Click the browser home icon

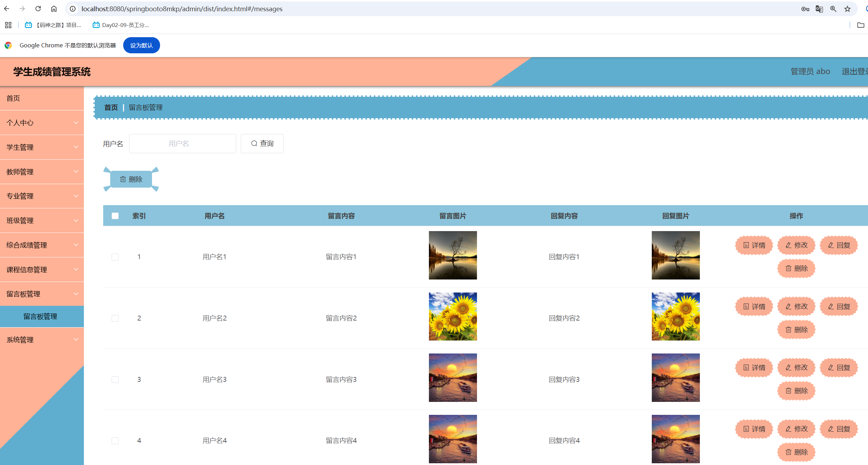coord(54,9)
